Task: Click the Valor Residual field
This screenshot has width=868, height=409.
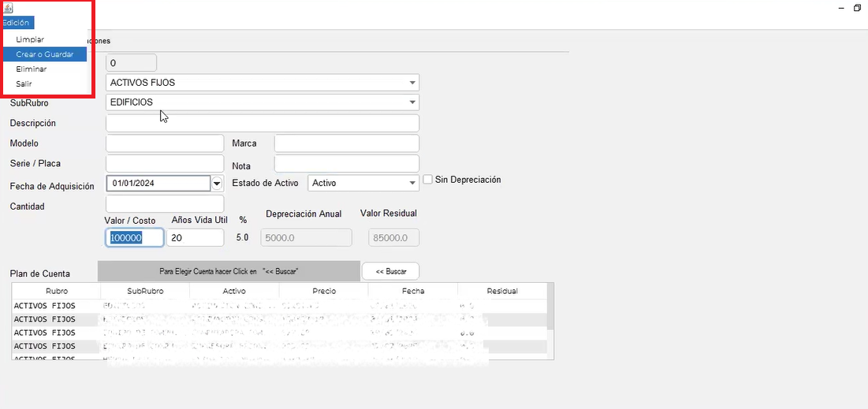Action: (x=393, y=237)
